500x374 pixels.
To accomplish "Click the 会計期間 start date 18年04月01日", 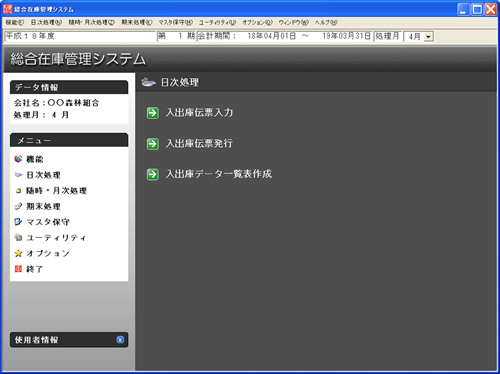I will click(x=271, y=36).
